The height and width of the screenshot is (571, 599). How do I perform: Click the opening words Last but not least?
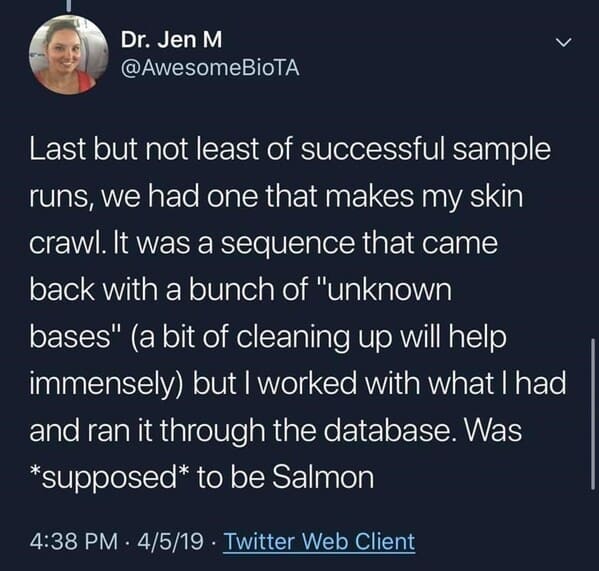[x=144, y=149]
